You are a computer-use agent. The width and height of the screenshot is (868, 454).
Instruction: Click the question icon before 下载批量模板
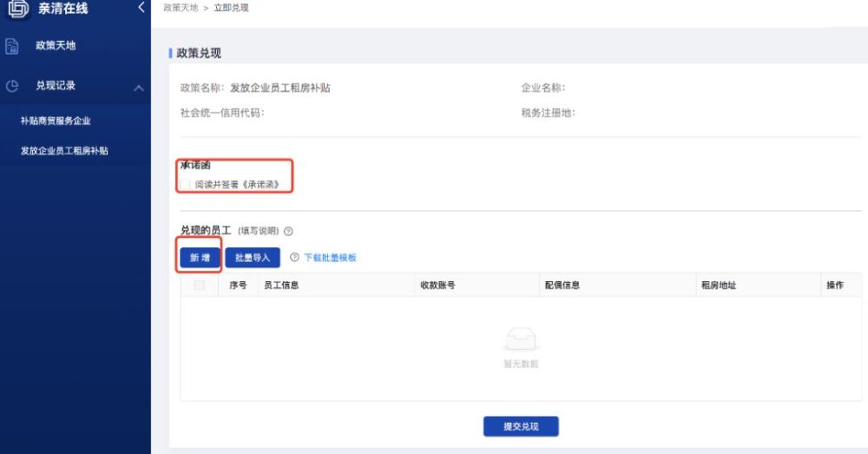point(294,258)
